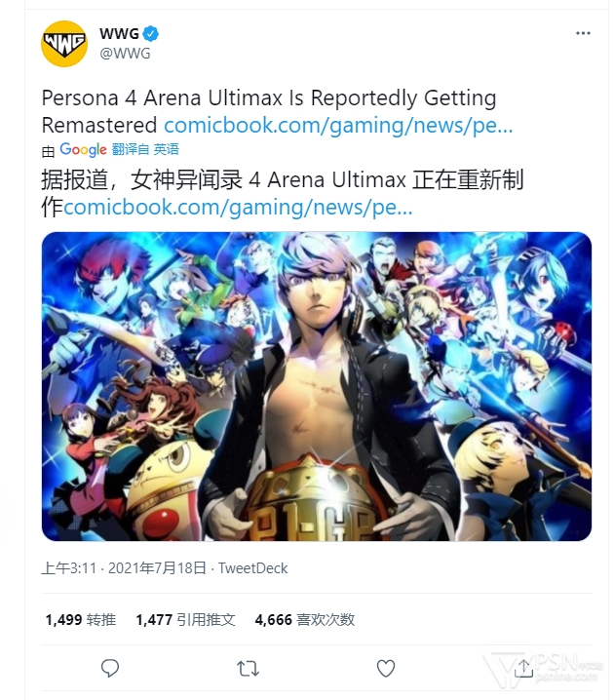Open the comicbook.com link in English text

coord(338,125)
